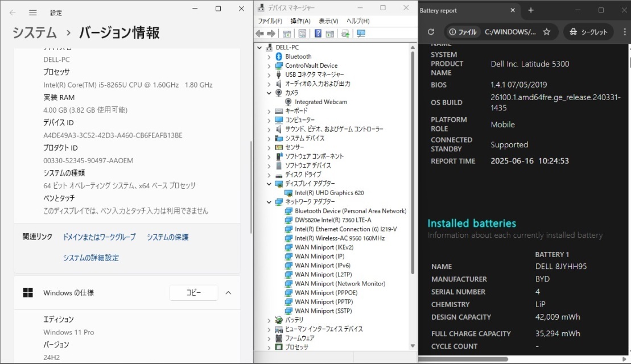This screenshot has width=631, height=364.
Task: Open the Settings hamburger navigation menu
Action: coord(33,13)
